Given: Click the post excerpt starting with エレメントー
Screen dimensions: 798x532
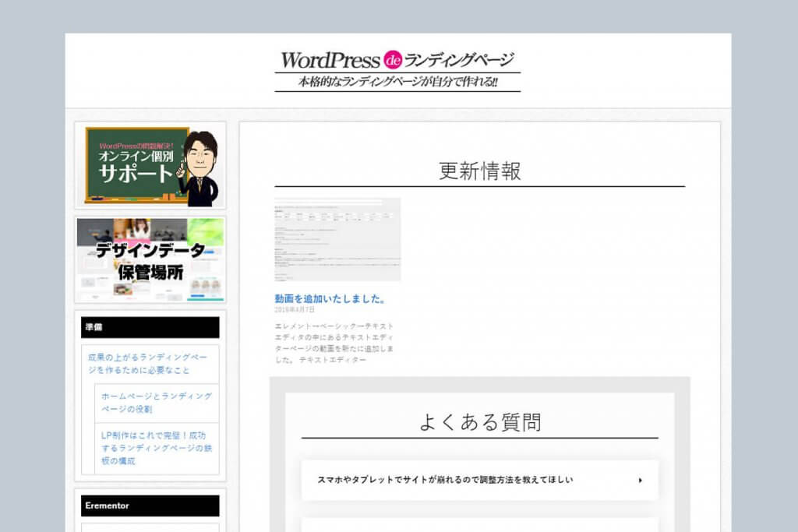Looking at the screenshot, I should (334, 343).
